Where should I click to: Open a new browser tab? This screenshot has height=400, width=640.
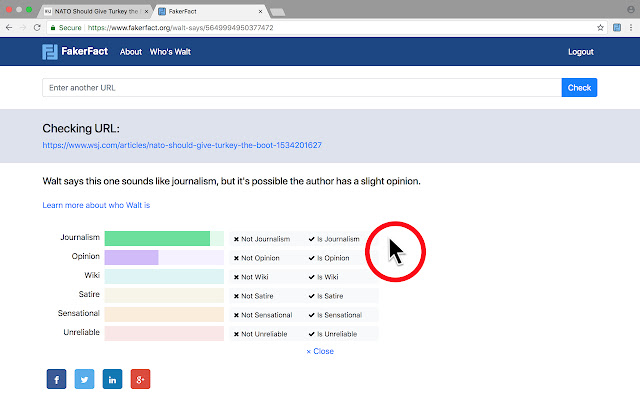tap(278, 12)
